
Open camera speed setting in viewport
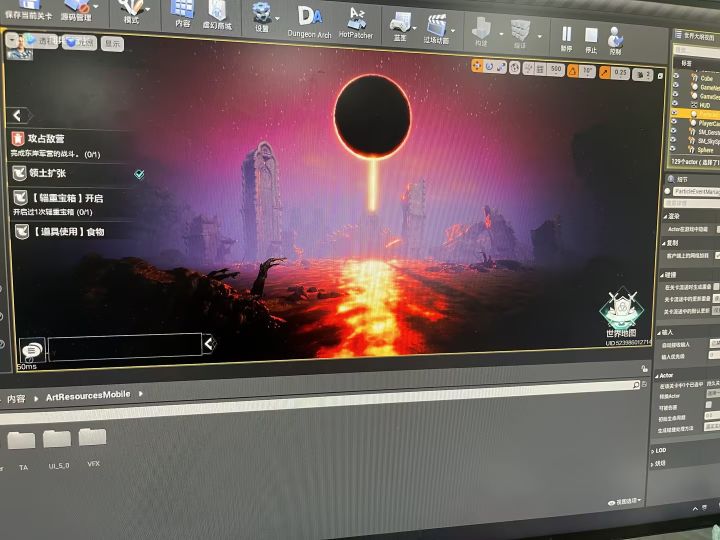(x=642, y=74)
